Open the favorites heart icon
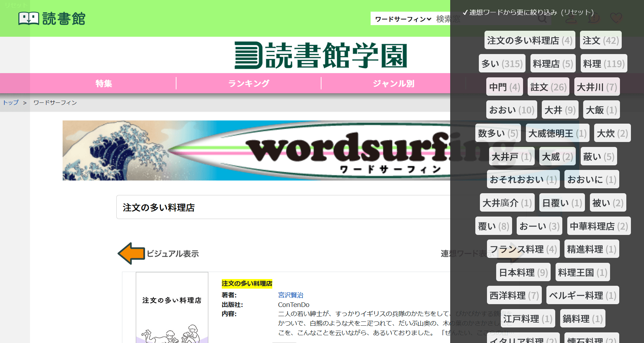644x343 pixels. point(616,18)
